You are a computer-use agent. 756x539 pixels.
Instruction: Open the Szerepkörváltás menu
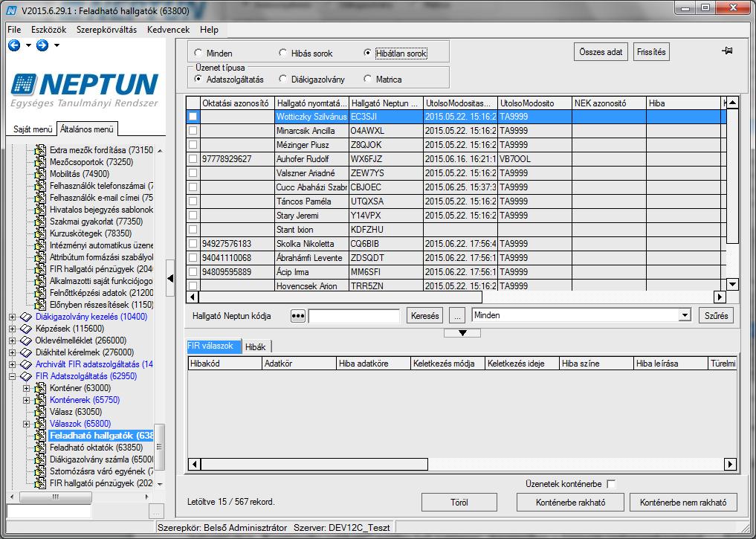tap(106, 30)
